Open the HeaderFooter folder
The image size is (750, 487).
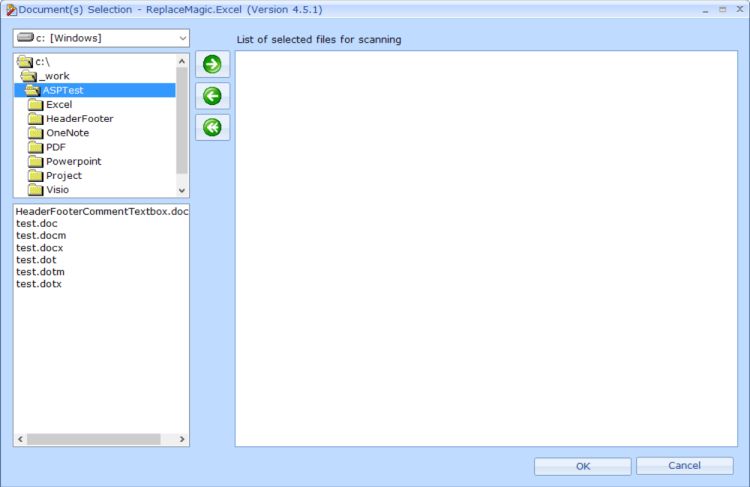79,119
